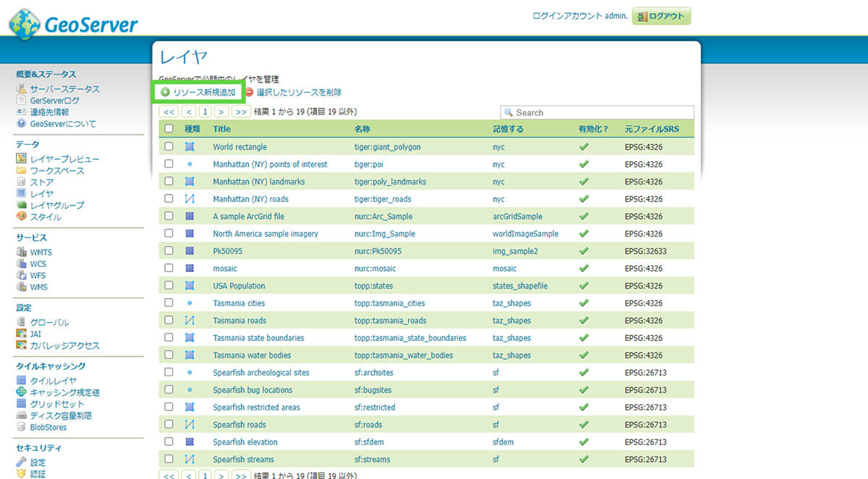The height and width of the screenshot is (479, 868).
Task: Click the BlobStores icon
Action: click(x=22, y=428)
